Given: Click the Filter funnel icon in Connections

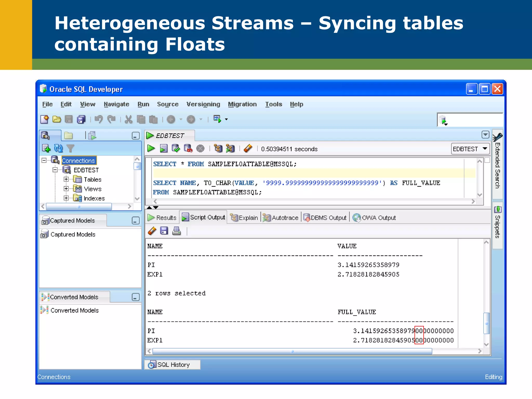Looking at the screenshot, I should click(x=70, y=148).
